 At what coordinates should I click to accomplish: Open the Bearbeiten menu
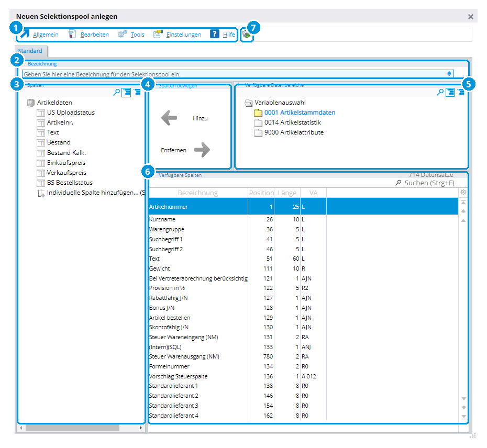95,35
